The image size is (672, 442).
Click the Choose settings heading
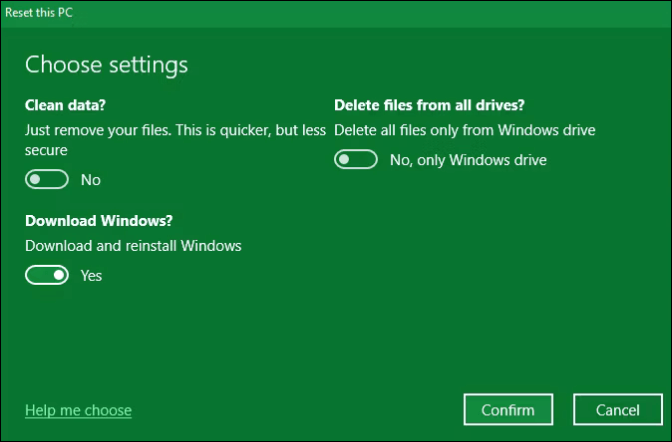(x=106, y=66)
